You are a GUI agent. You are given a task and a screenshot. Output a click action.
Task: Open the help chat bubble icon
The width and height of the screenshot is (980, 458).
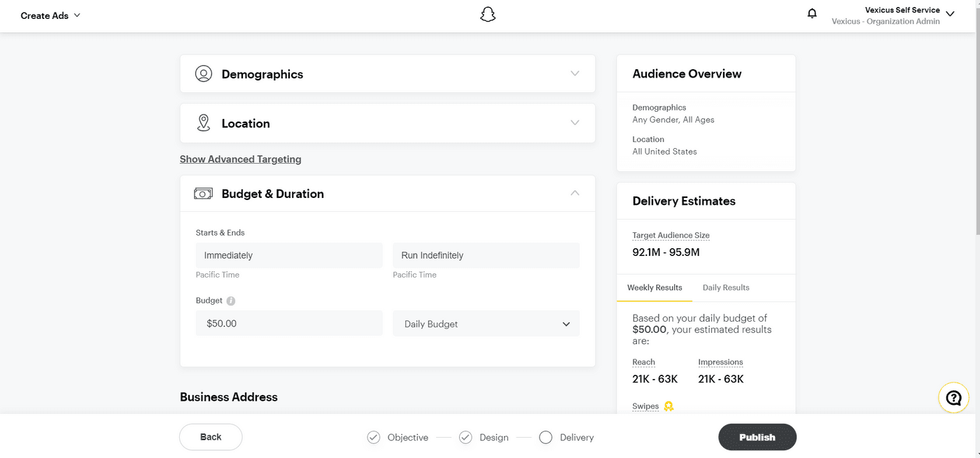953,398
